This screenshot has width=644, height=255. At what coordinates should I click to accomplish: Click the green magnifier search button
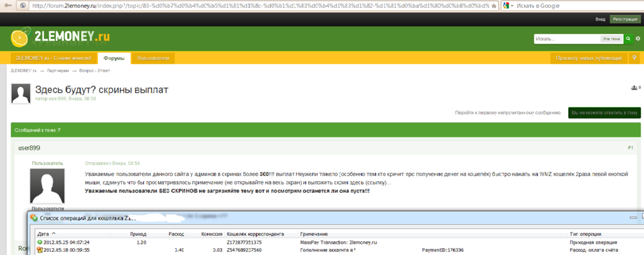[x=628, y=39]
